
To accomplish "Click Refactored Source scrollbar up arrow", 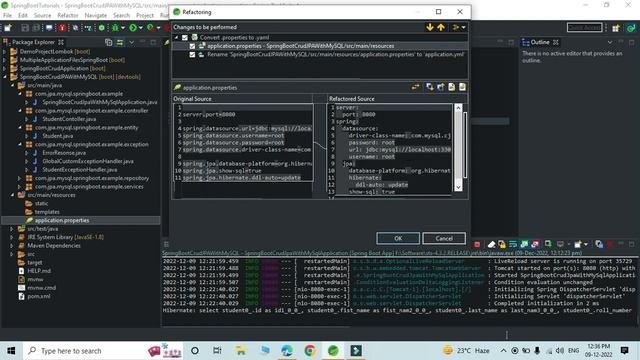I will [x=458, y=108].
